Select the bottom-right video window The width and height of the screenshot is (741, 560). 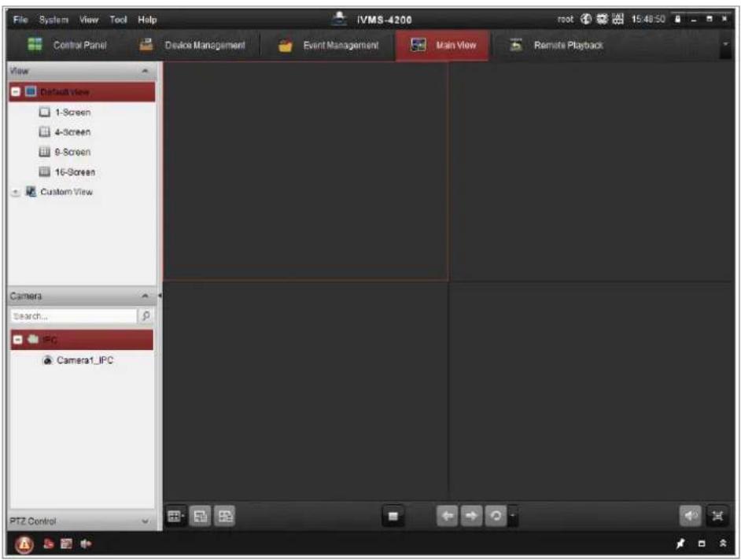click(592, 391)
